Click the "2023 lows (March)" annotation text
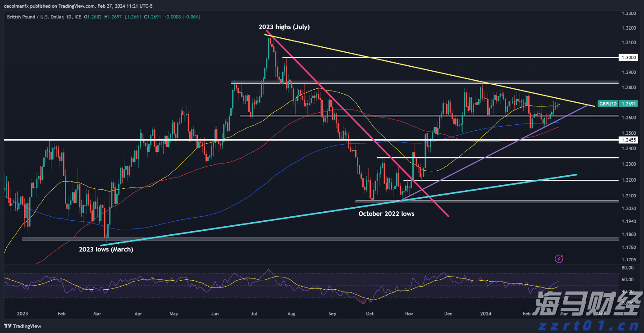644x333 pixels. tap(106, 249)
